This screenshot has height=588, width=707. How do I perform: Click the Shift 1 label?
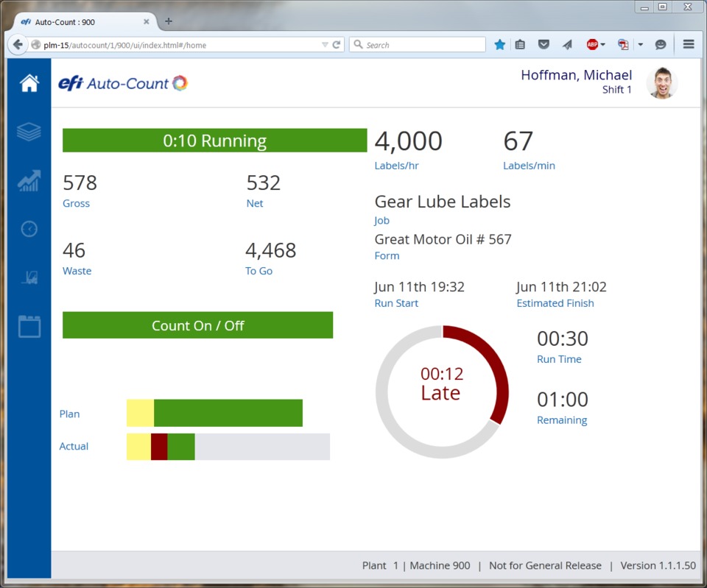pyautogui.click(x=617, y=90)
